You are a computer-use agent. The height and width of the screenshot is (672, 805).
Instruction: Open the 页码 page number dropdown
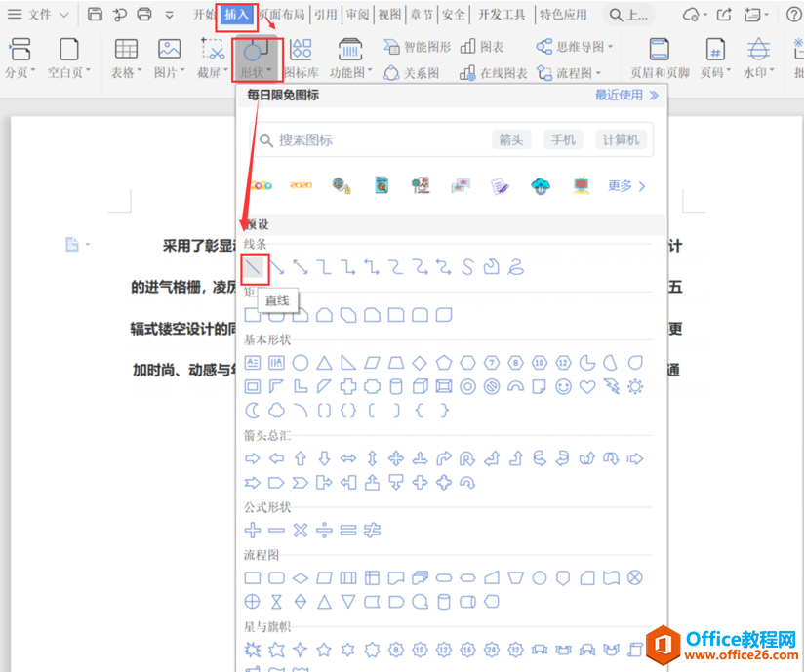point(715,59)
